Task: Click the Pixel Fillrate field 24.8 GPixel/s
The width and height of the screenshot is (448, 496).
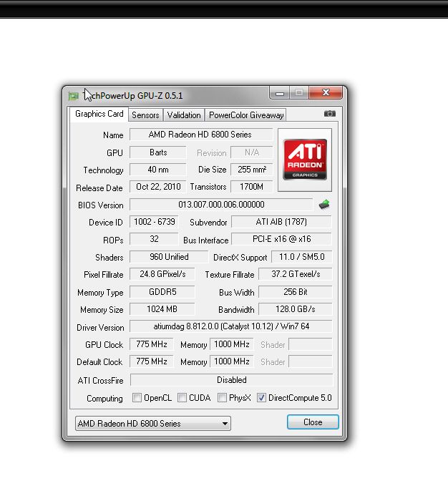Action: pos(162,274)
